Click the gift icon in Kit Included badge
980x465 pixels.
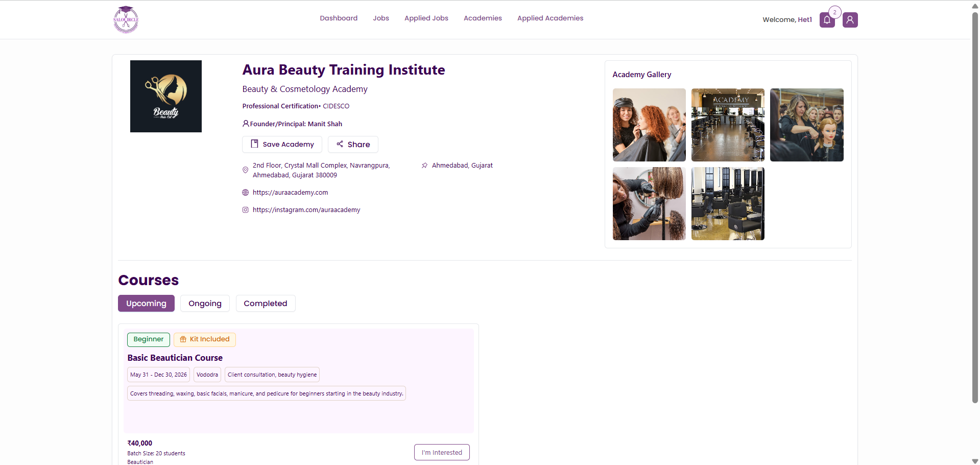tap(183, 339)
